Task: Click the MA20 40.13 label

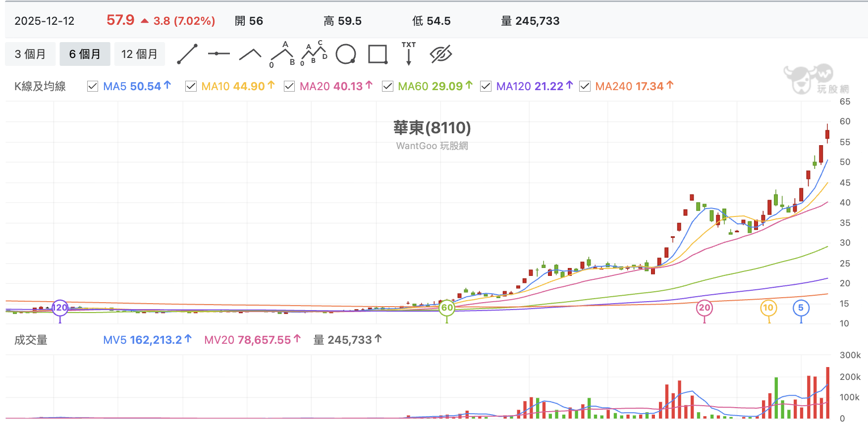Action: tap(336, 86)
